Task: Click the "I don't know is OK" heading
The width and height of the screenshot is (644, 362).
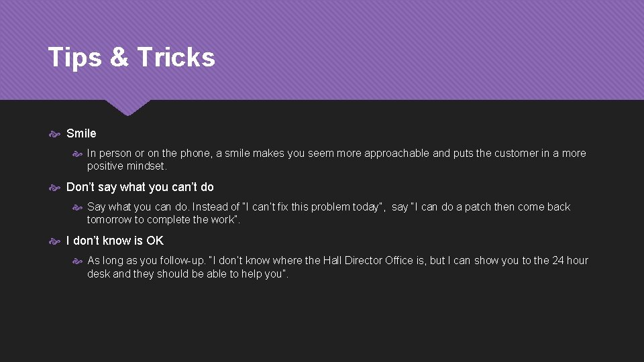Action: click(x=115, y=241)
